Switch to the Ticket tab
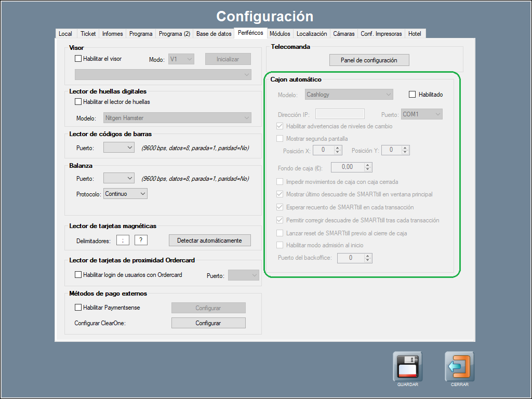 pyautogui.click(x=88, y=34)
